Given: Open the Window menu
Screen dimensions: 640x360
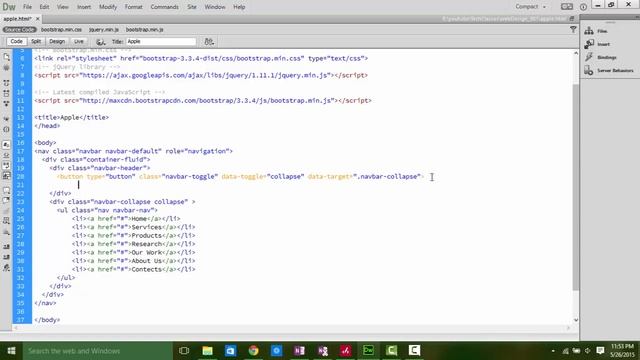Looking at the screenshot, I should click(215, 7).
